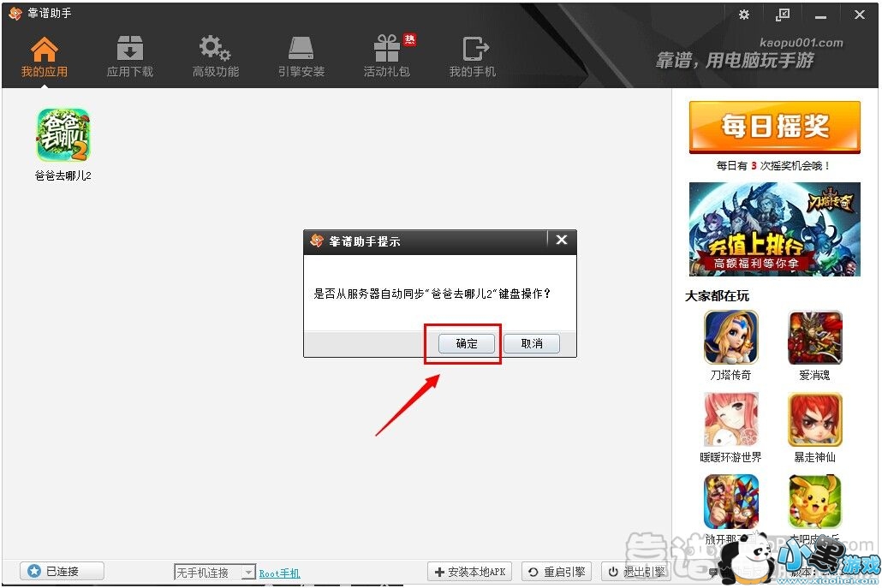Open the settings gear in title bar
This screenshot has width=882, height=588.
[744, 15]
